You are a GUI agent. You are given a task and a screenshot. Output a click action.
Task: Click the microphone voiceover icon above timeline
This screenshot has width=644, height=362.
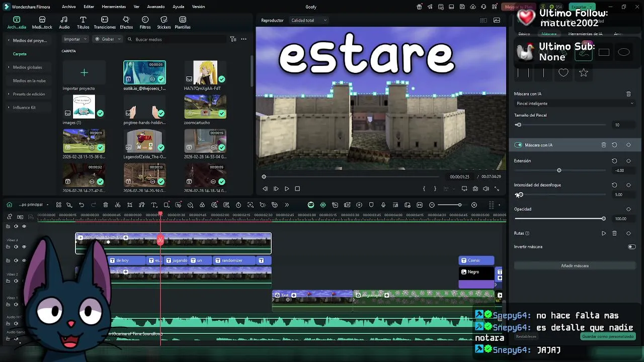(x=383, y=205)
